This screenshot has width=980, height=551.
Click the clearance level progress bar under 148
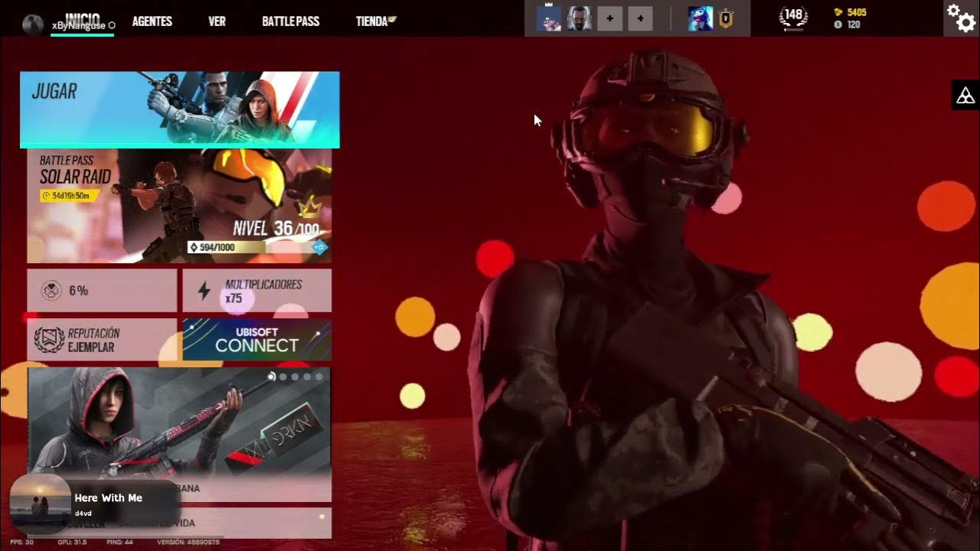point(794,30)
